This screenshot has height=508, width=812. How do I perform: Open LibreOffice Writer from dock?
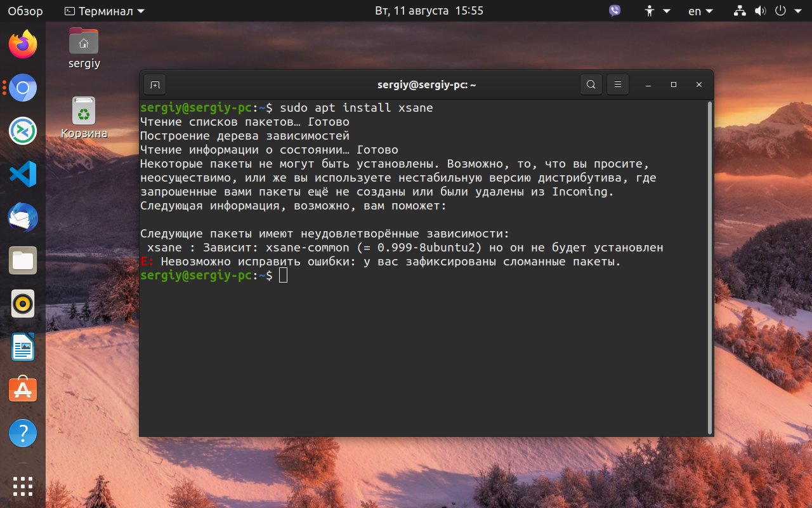(23, 347)
